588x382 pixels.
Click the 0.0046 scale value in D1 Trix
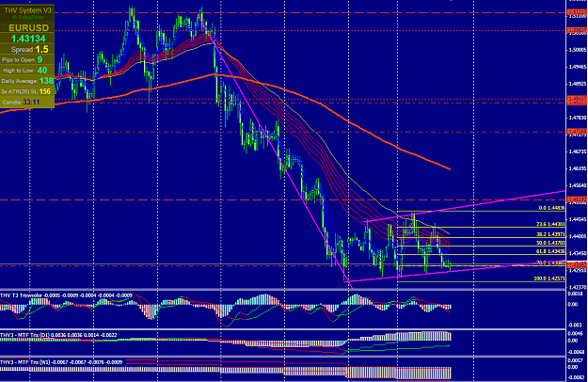[x=575, y=333]
